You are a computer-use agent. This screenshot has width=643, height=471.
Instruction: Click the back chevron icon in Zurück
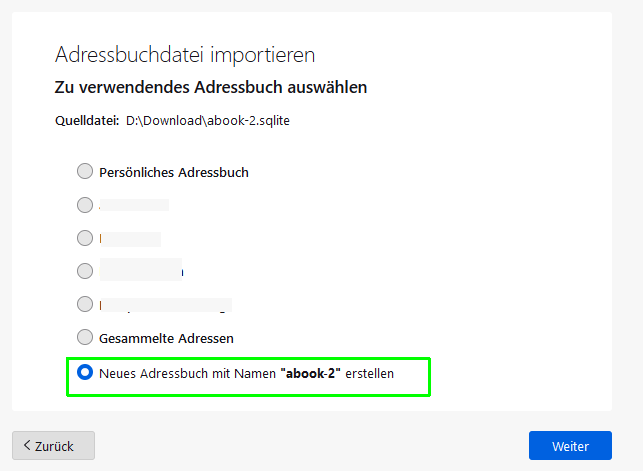tap(27, 445)
